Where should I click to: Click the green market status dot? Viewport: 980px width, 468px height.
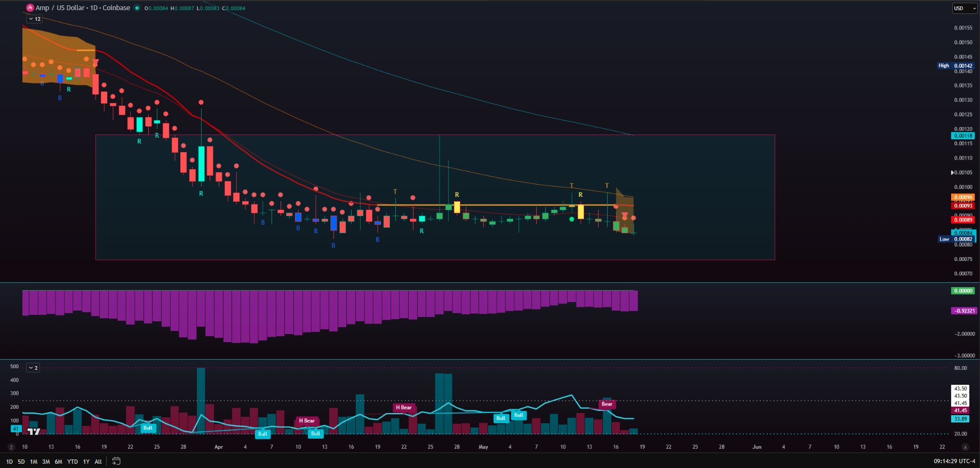137,8
